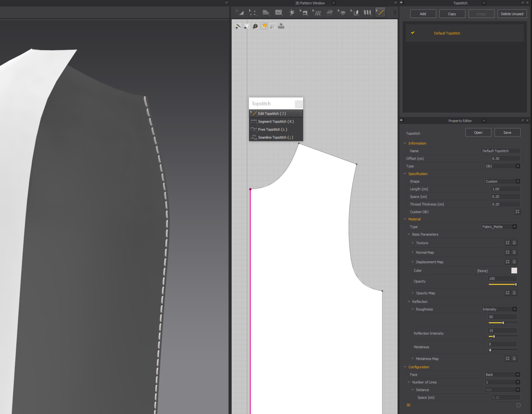Click the Delete Unused button
The image size is (532, 414).
512,14
